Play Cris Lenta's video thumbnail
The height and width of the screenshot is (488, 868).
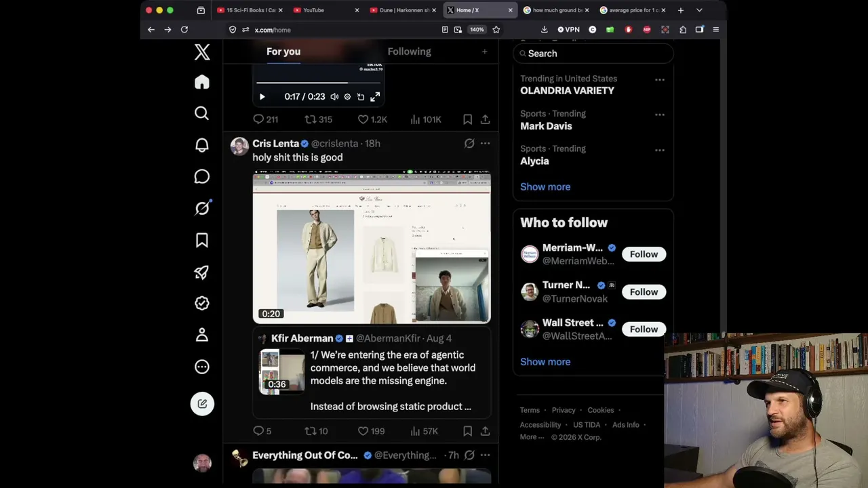(372, 247)
